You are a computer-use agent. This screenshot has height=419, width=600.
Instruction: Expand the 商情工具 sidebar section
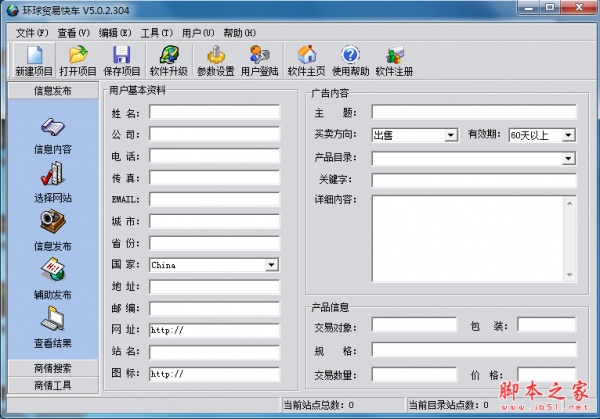53,385
